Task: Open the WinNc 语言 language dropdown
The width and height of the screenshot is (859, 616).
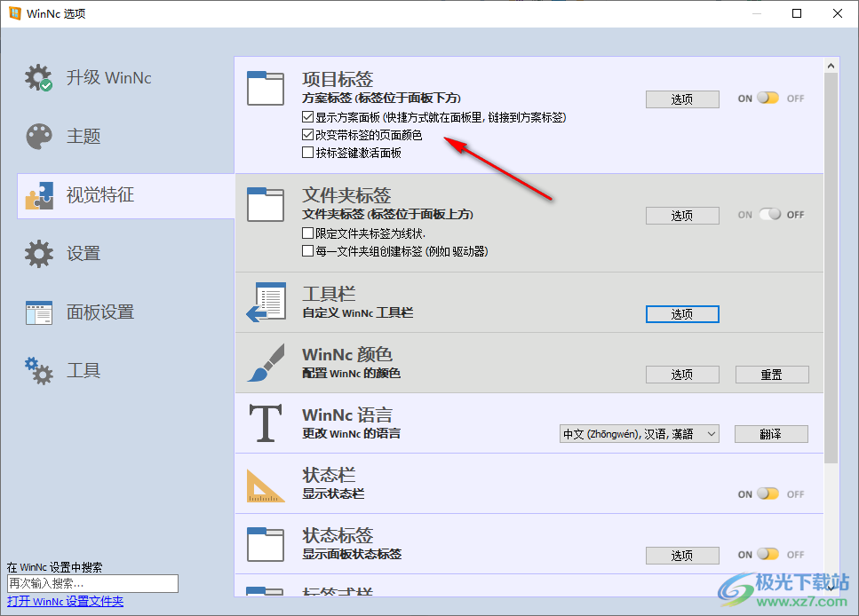Action: click(x=639, y=434)
